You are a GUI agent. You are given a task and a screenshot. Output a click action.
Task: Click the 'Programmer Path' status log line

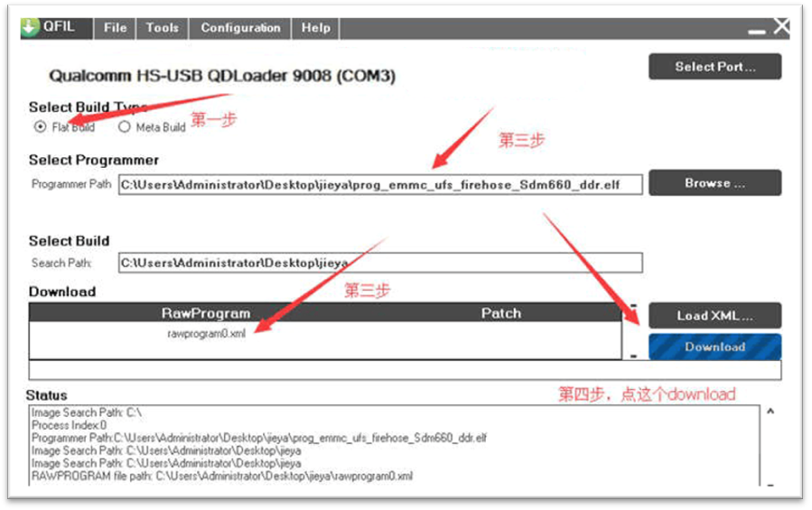259,438
